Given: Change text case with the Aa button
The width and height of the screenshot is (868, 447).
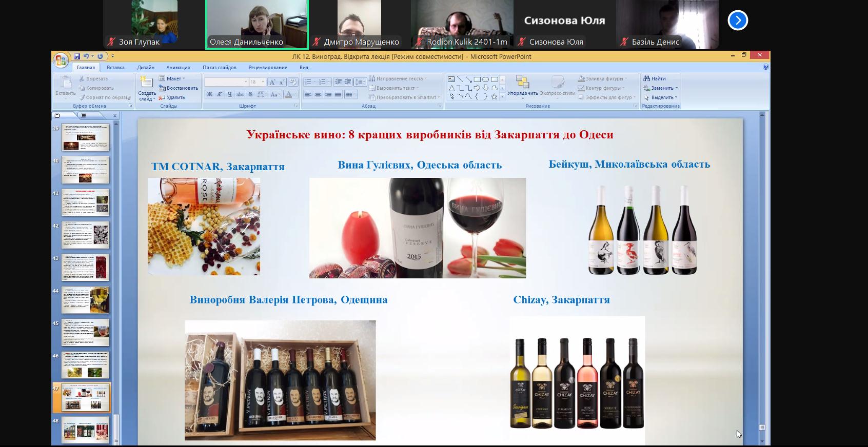Looking at the screenshot, I should (274, 94).
